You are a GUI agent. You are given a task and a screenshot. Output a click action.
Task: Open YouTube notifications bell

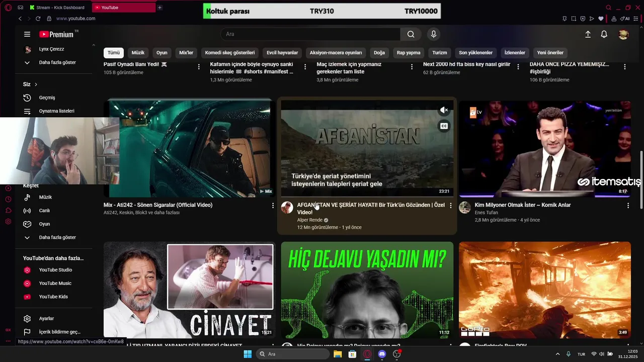click(x=604, y=34)
